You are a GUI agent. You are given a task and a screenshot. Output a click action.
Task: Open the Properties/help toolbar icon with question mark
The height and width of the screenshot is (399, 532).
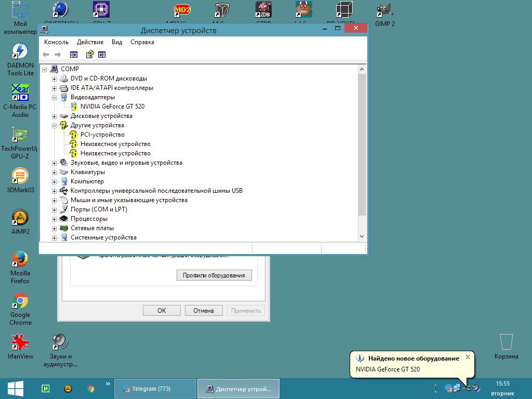pos(89,54)
